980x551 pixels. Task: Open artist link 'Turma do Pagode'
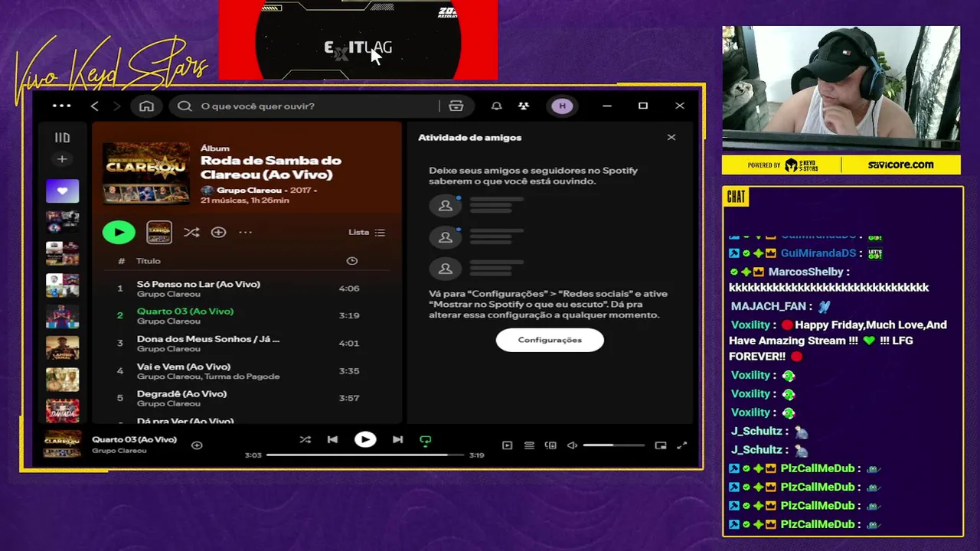click(x=243, y=377)
